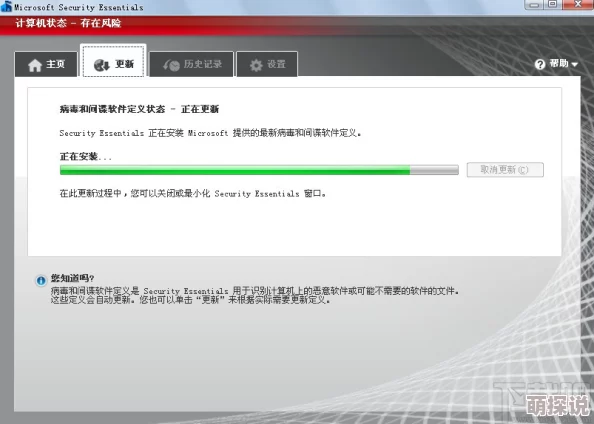Minimize the Security Essentials window
The image size is (594, 424).
(535, 4)
